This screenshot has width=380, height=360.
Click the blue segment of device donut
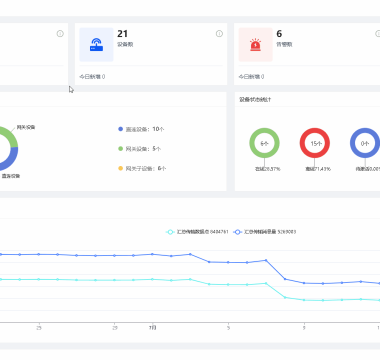point(11,160)
